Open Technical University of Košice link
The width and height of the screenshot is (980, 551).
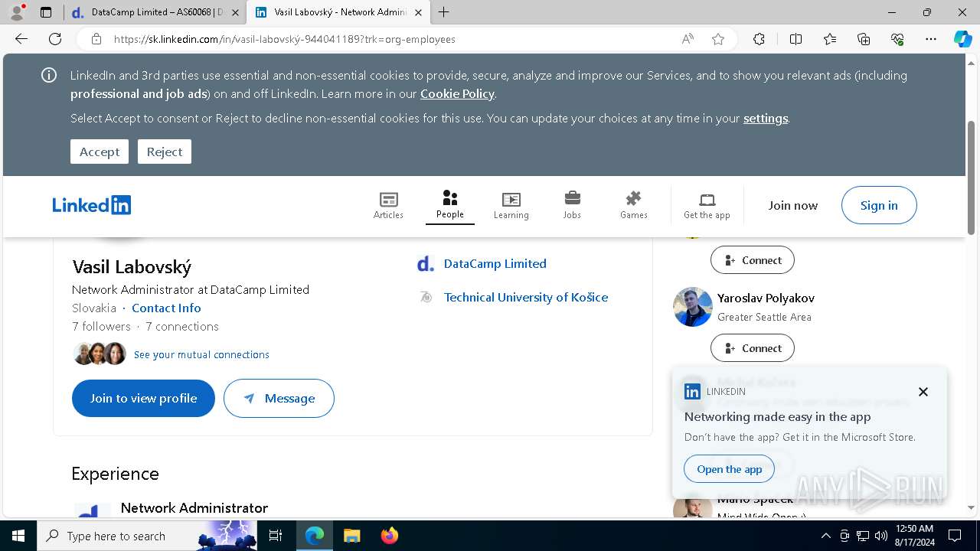(x=526, y=297)
